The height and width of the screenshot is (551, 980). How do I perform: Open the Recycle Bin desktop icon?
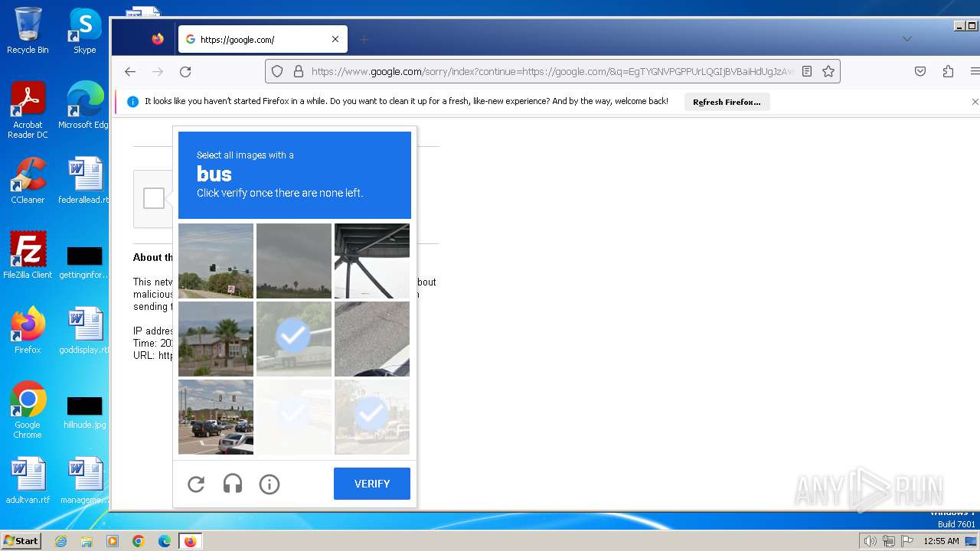pyautogui.click(x=28, y=31)
